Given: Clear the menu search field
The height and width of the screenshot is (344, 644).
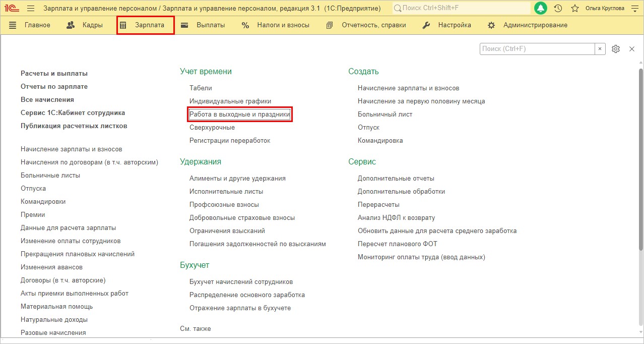Looking at the screenshot, I should point(600,49).
